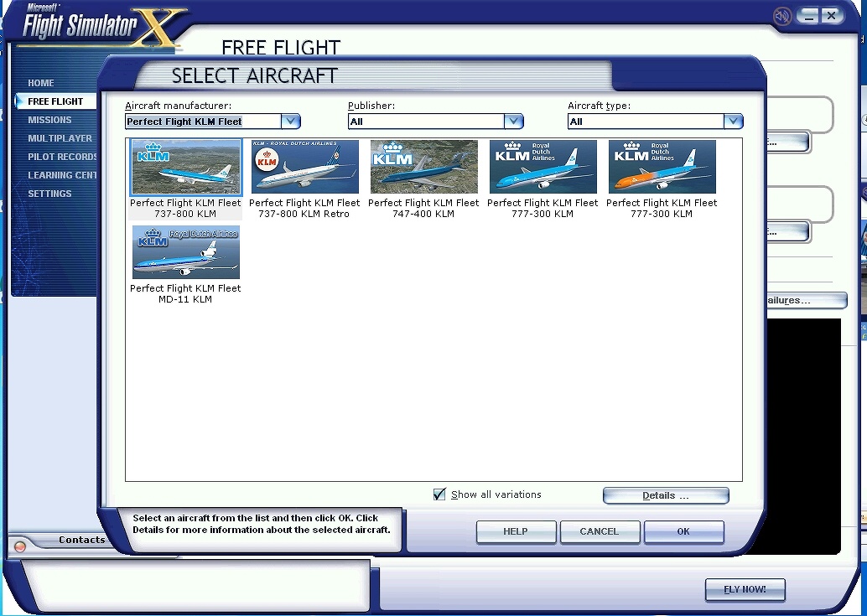Open the Publisher dropdown arrow
Screen dimensions: 867x616
[x=513, y=121]
